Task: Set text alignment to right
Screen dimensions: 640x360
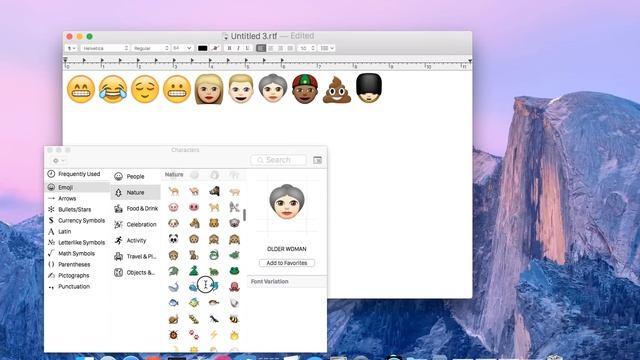Action: tap(280, 48)
